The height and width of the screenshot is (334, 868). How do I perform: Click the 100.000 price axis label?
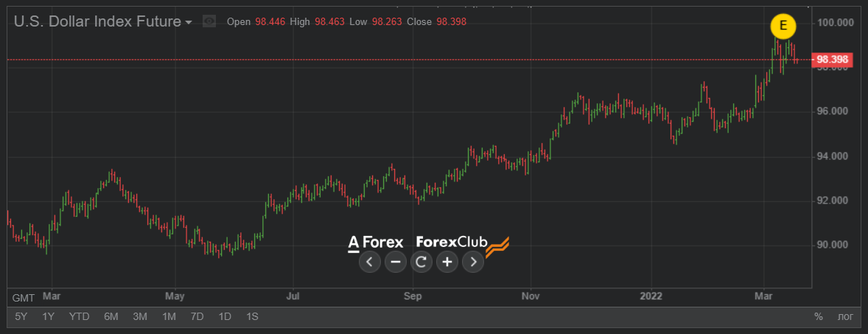[836, 23]
